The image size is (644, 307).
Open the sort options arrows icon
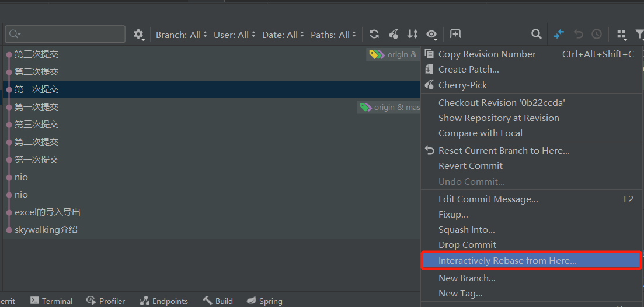click(x=412, y=34)
